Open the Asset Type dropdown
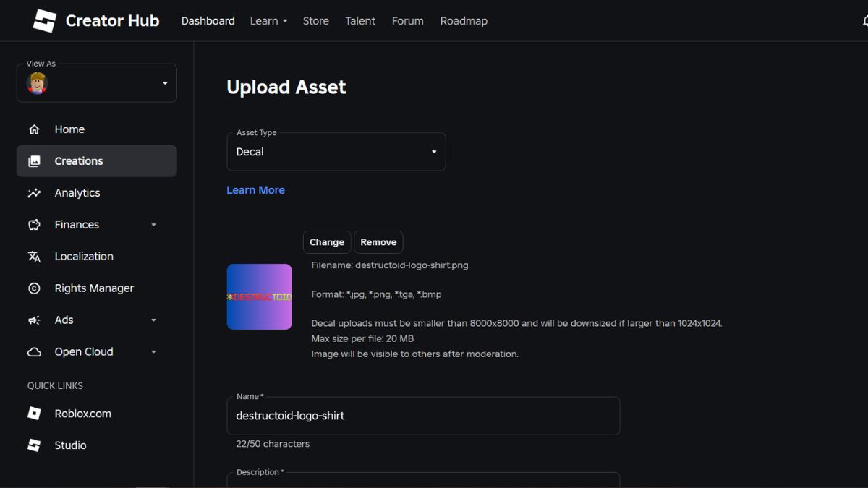Viewport: 868px width, 488px height. (x=336, y=152)
